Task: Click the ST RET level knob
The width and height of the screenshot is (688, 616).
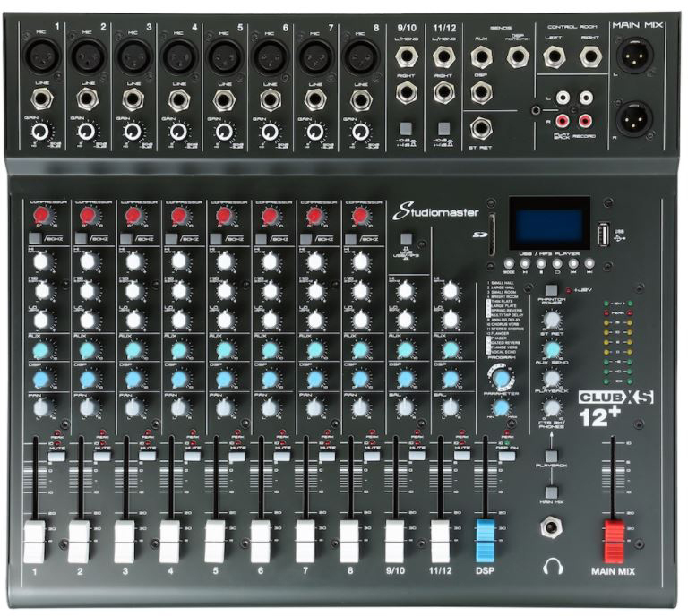Action: coord(552,320)
